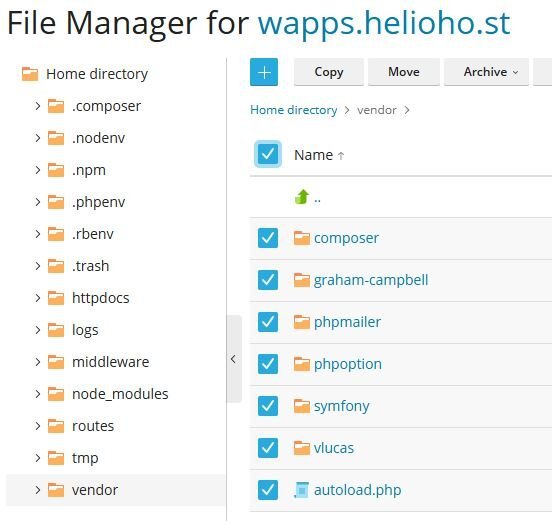
Task: Toggle the select-all checkbox beside Name
Action: point(268,154)
